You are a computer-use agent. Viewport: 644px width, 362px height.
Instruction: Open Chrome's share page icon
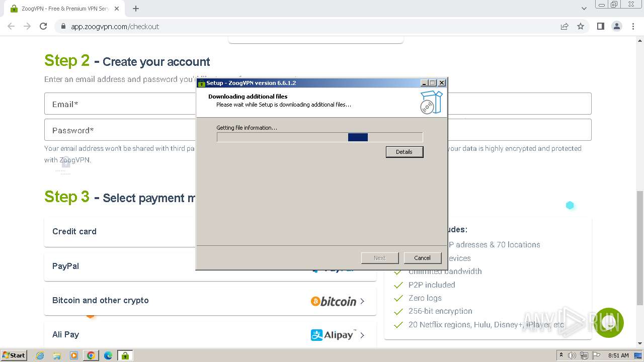[x=565, y=26]
